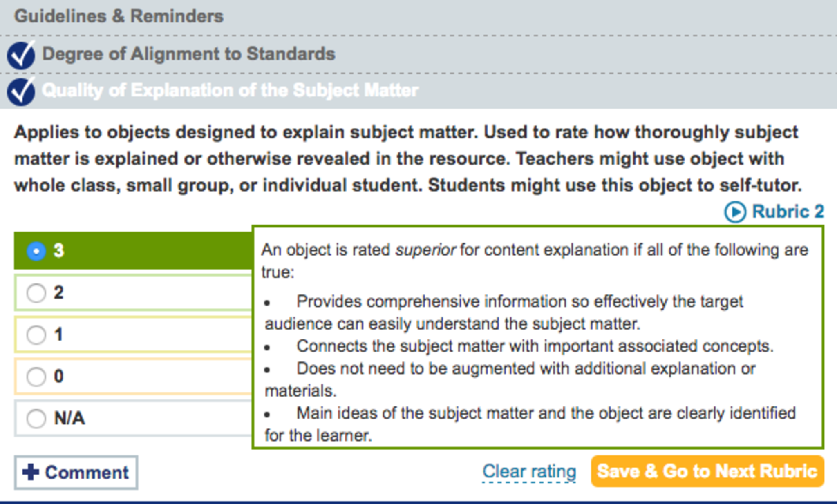The image size is (837, 504).
Task: Expand Degree of Alignment to Standards section
Action: click(188, 54)
